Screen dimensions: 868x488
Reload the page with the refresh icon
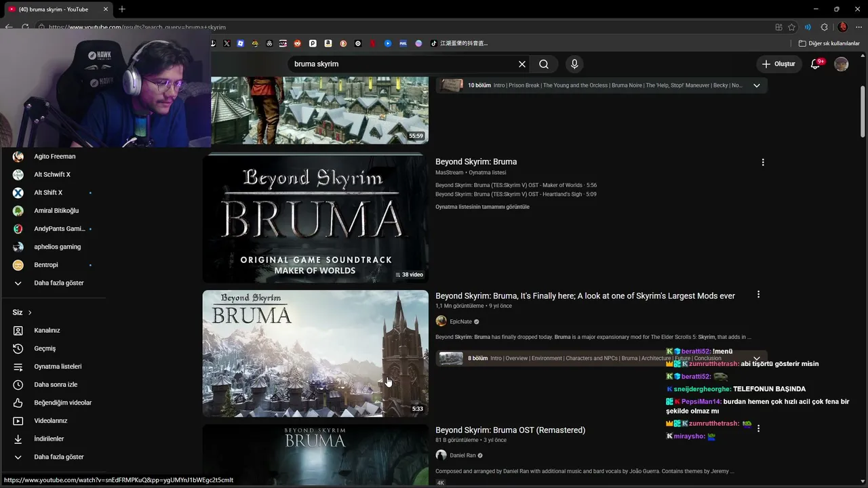click(x=25, y=27)
